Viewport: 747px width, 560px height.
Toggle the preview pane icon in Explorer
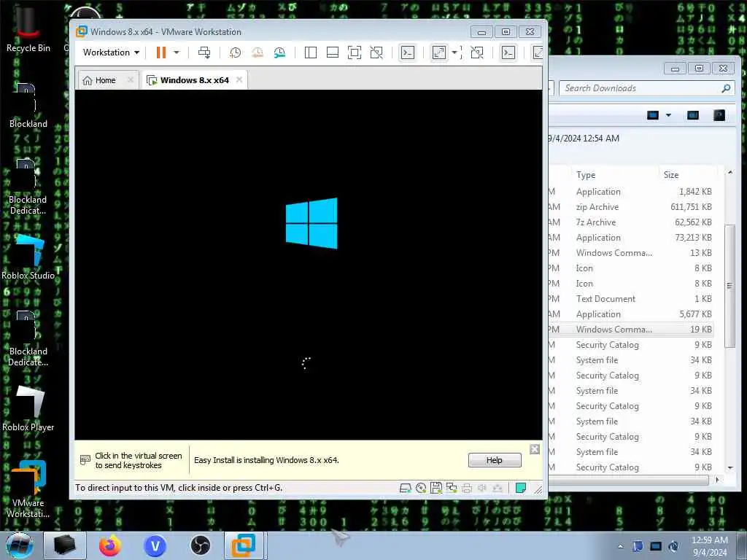pyautogui.click(x=693, y=115)
